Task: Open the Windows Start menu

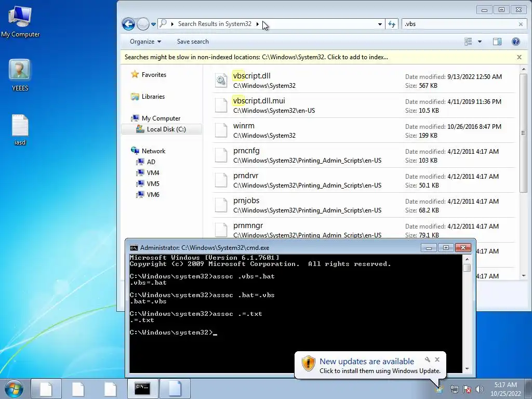Action: pyautogui.click(x=14, y=389)
